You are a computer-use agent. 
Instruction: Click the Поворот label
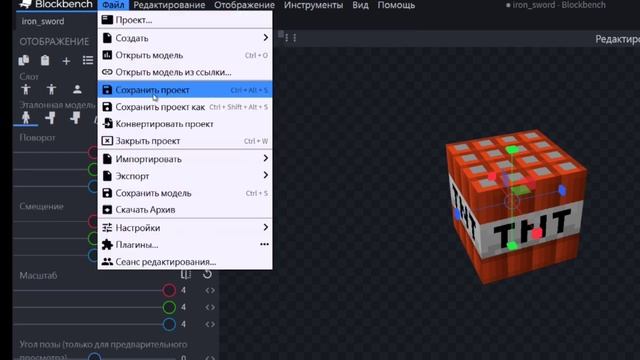[37, 138]
